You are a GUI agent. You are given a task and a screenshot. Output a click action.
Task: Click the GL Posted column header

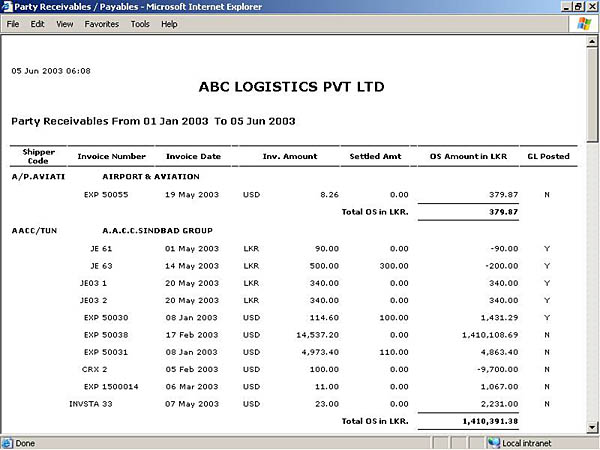548,156
